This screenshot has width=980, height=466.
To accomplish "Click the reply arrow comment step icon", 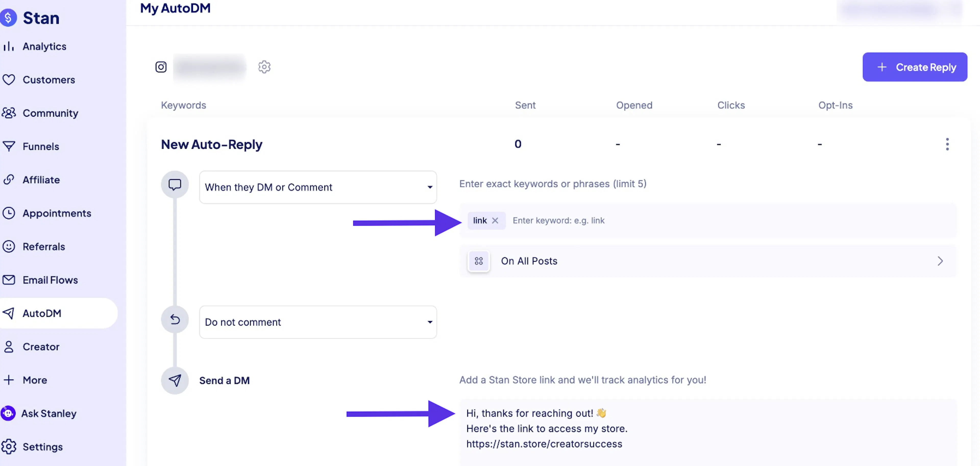I will coord(175,320).
